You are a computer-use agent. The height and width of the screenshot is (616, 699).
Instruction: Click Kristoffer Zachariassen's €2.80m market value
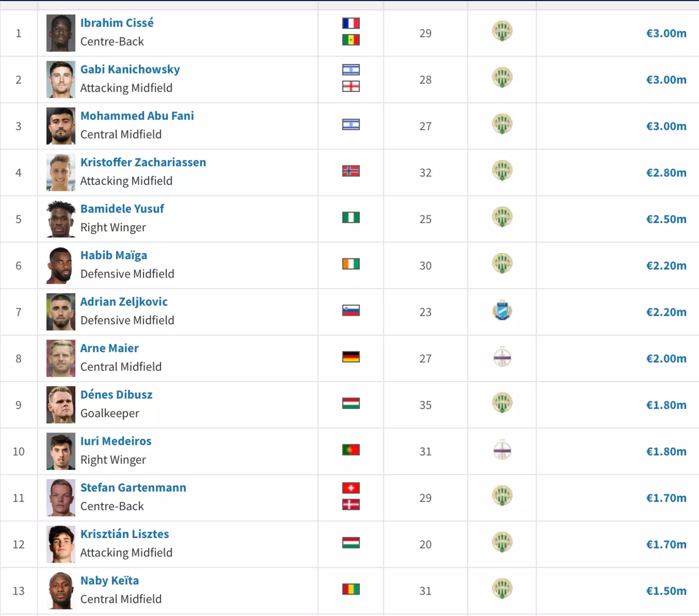click(x=666, y=173)
